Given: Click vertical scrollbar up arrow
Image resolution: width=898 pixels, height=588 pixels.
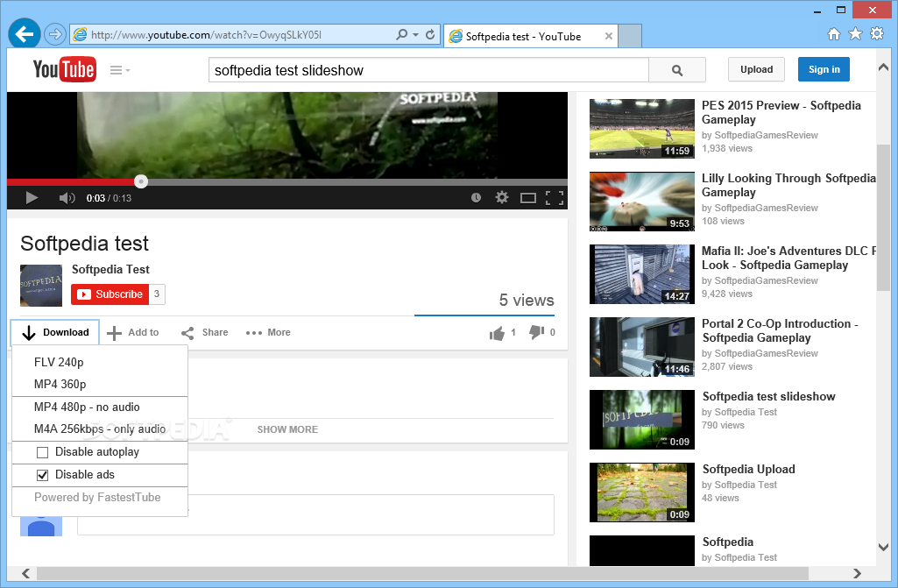Looking at the screenshot, I should (x=884, y=67).
